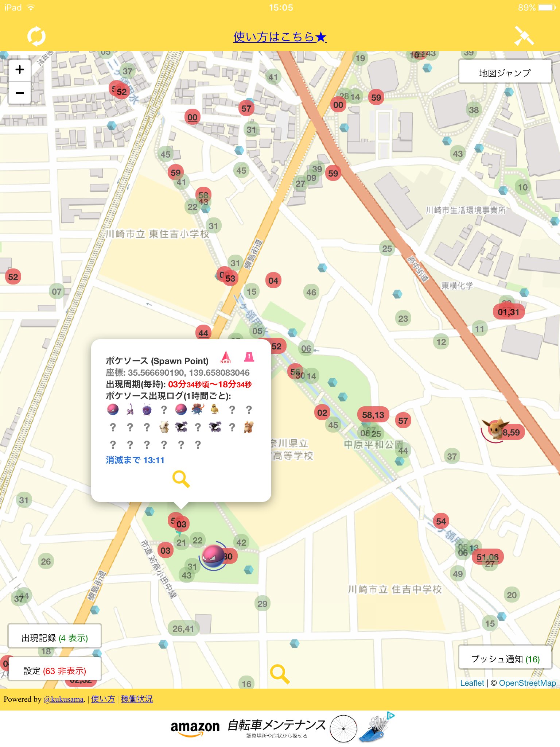Select green spawn marker 46
The height and width of the screenshot is (747, 560).
(311, 292)
